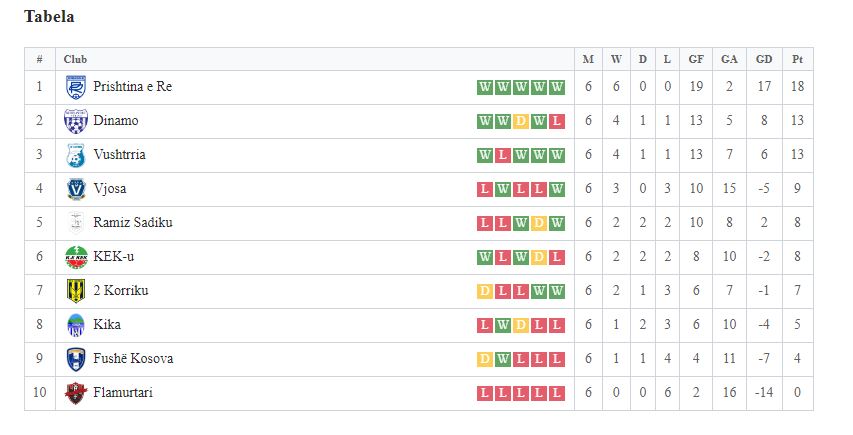Click the KEK-u green club logo
The image size is (853, 435).
tap(76, 257)
